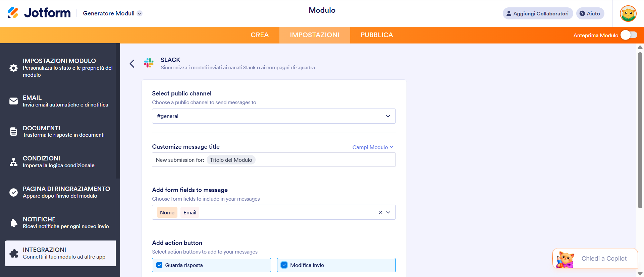Click the sidebar scrollbar thumb

(x=118, y=111)
